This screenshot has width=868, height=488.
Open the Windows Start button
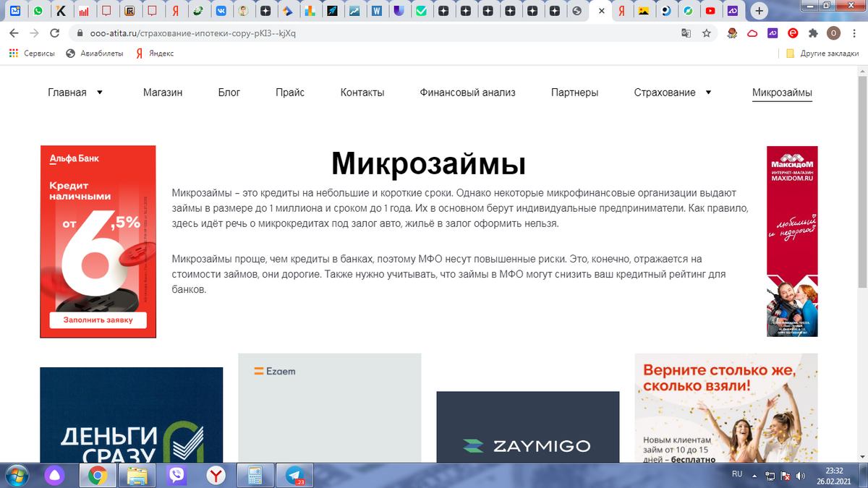[x=16, y=475]
